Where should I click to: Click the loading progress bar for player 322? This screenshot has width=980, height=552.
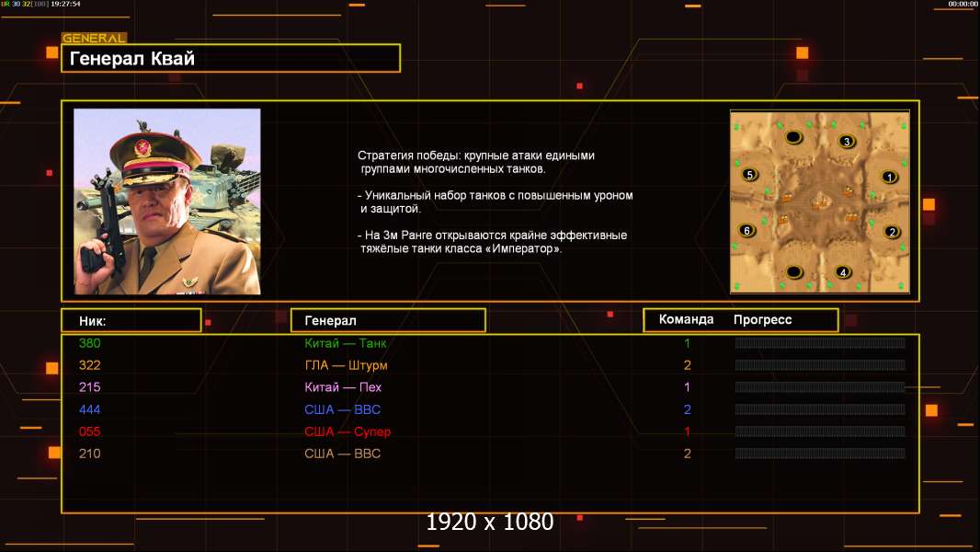pyautogui.click(x=820, y=365)
